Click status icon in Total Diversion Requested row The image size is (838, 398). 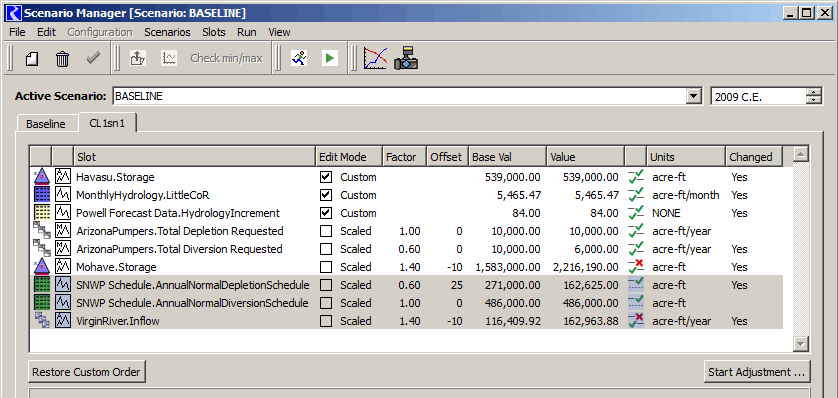(636, 249)
